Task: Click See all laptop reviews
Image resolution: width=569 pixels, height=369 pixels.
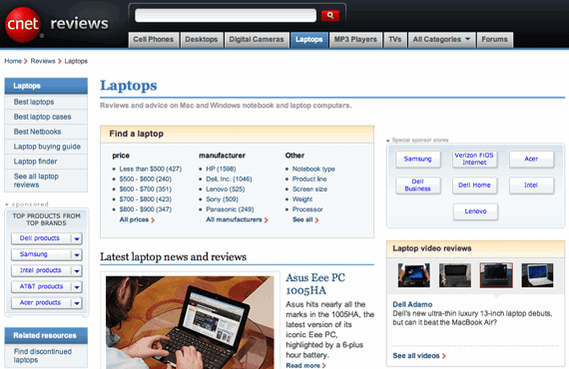Action: point(36,180)
